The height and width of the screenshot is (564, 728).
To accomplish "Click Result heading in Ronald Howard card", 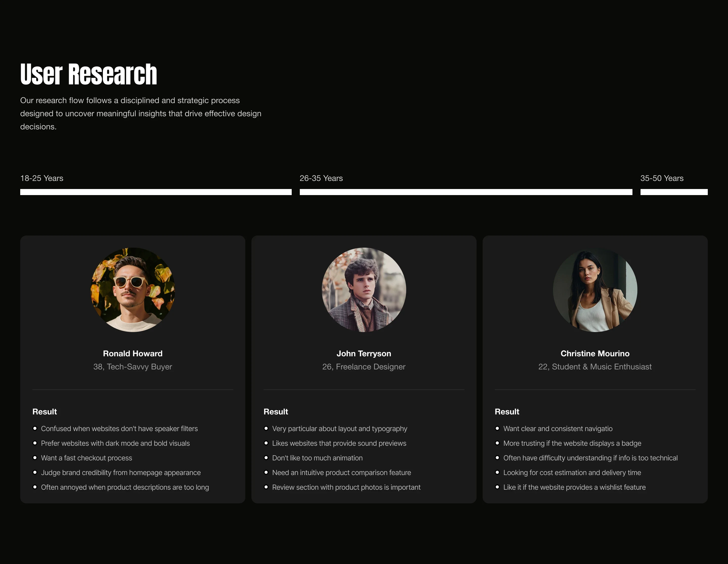I will tap(45, 412).
